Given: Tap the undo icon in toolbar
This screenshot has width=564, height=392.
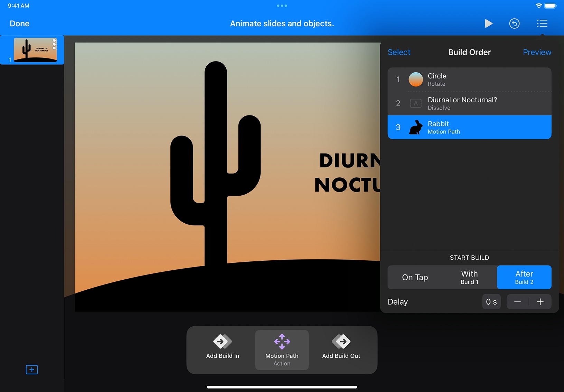Looking at the screenshot, I should pos(514,24).
